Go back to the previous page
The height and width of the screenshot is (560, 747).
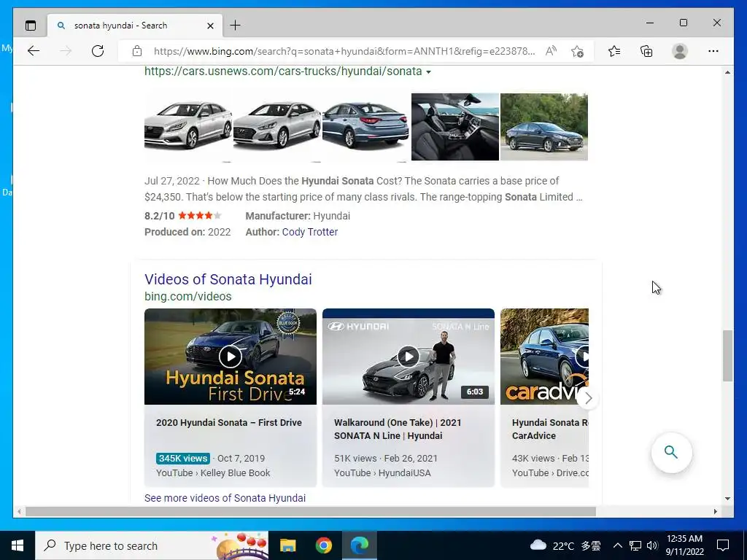coord(34,51)
